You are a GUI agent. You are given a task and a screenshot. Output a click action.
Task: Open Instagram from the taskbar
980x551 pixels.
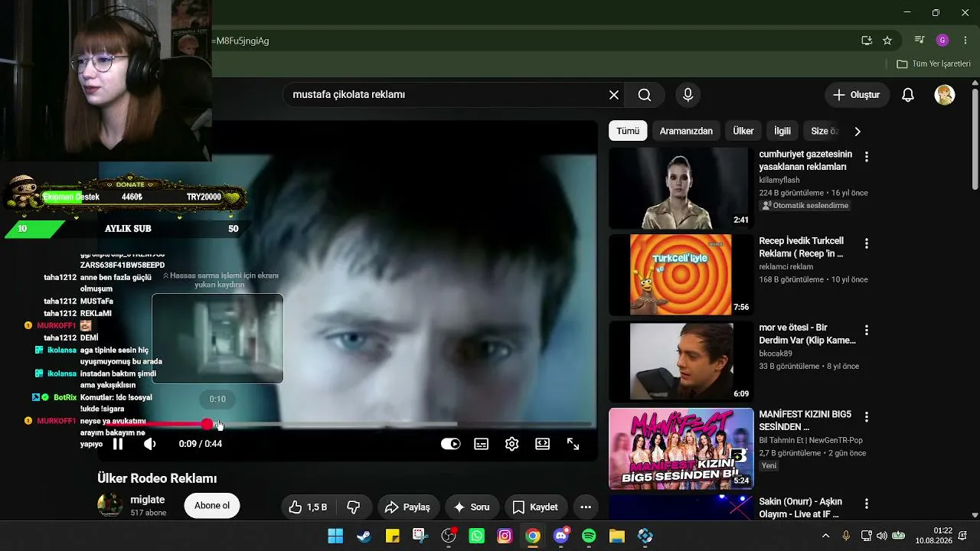tap(505, 536)
